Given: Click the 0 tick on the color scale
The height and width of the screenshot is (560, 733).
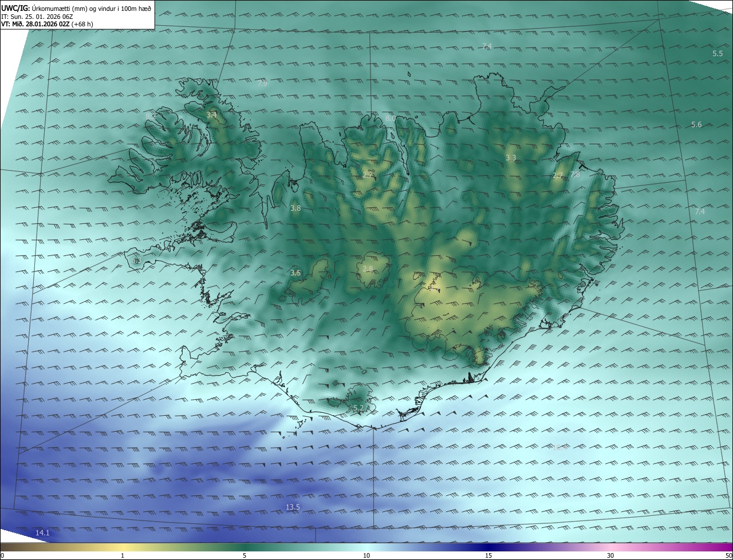Looking at the screenshot, I should 2,555.
